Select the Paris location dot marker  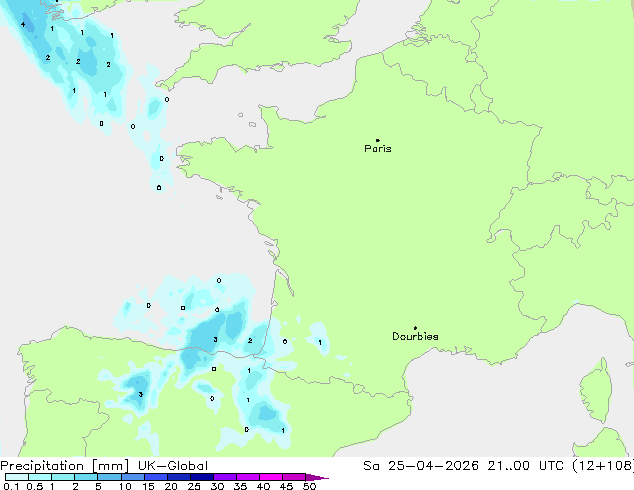(378, 140)
